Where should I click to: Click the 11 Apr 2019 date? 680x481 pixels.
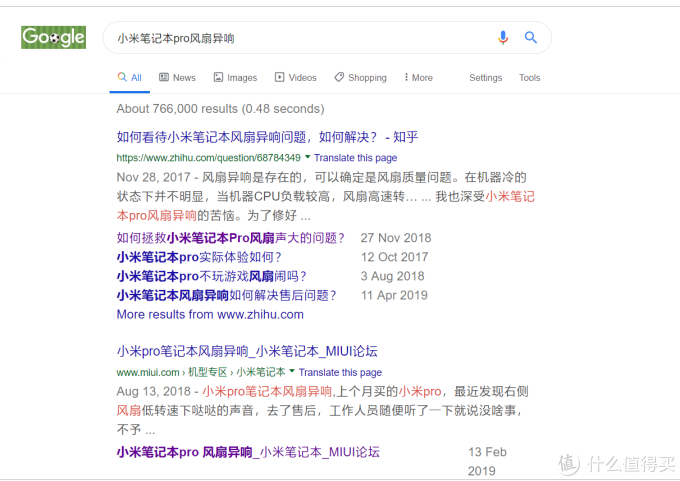click(x=395, y=295)
